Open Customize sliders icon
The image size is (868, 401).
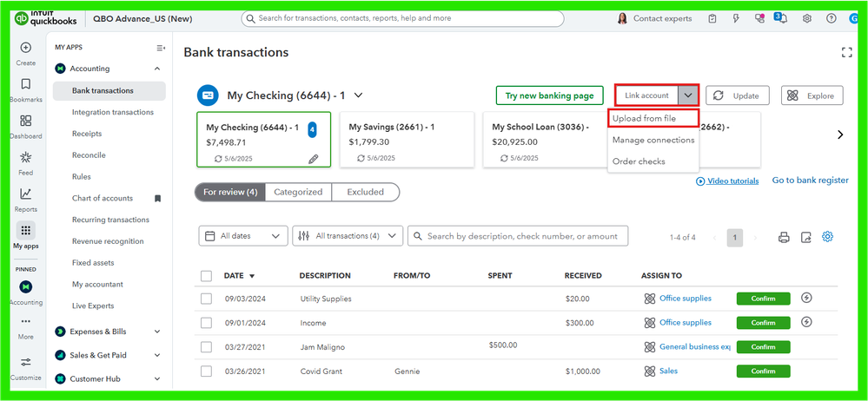tap(25, 362)
